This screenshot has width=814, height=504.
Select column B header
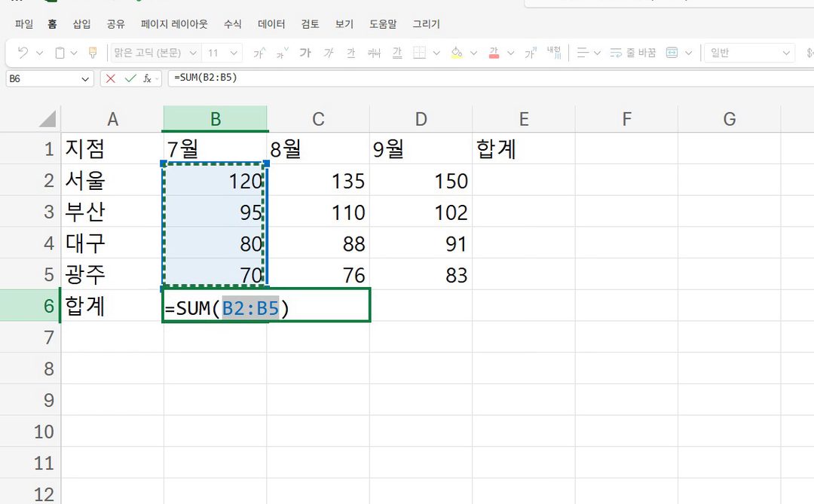click(216, 119)
